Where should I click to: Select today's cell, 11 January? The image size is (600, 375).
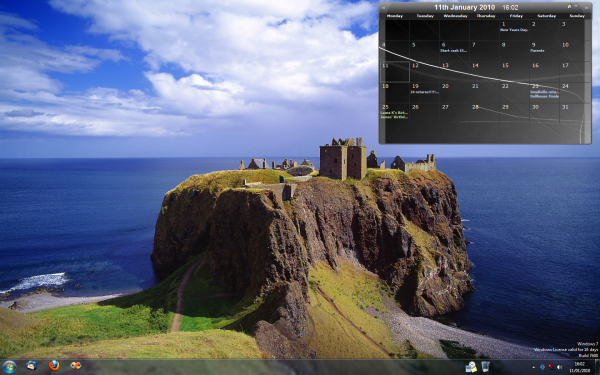[x=395, y=72]
